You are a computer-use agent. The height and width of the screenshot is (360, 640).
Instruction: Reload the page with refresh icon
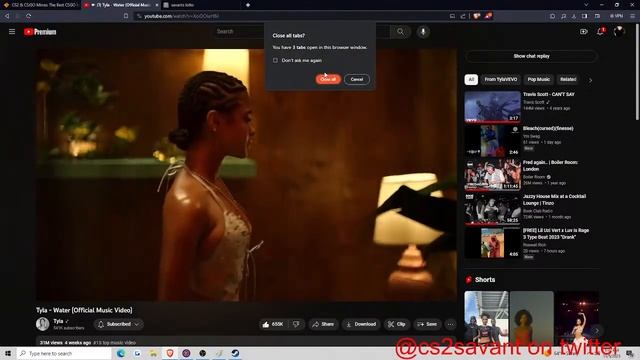[x=29, y=16]
